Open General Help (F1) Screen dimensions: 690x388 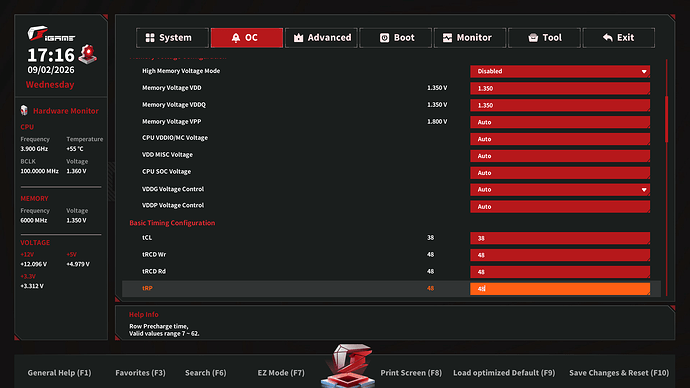click(59, 373)
